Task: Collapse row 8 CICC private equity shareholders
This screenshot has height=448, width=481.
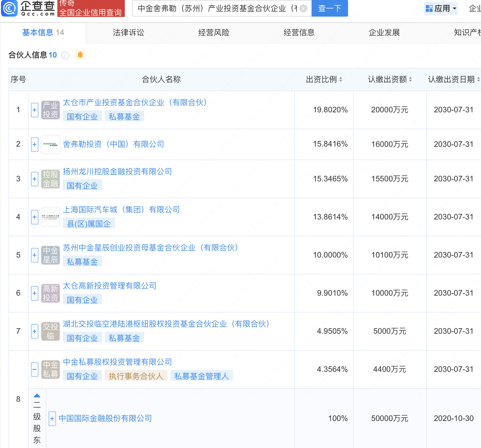Action: click(x=35, y=370)
